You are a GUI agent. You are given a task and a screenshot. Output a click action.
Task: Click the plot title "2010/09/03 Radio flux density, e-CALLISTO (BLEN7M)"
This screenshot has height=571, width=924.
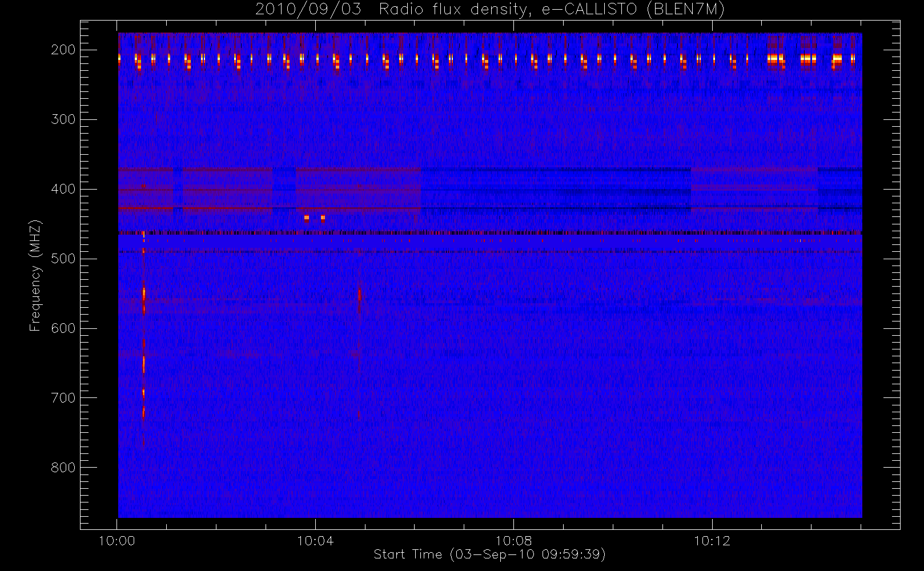490,10
